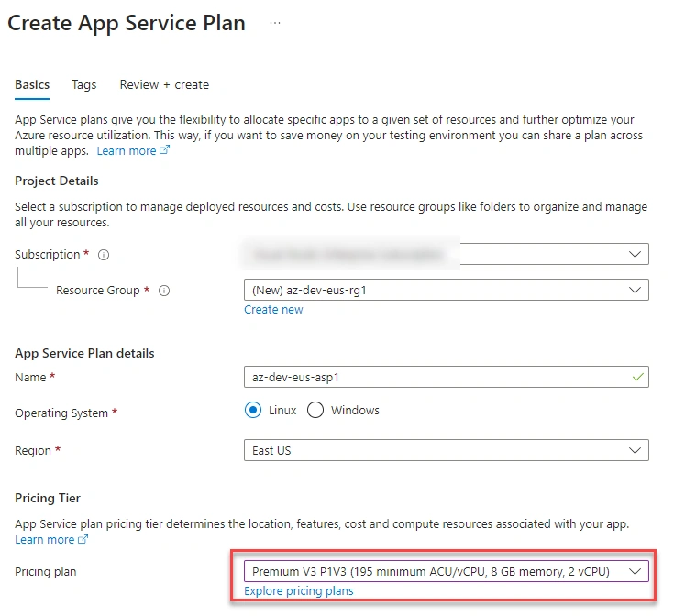This screenshot has width=674, height=616.
Task: Switch to the Basics tab
Action: (x=32, y=84)
